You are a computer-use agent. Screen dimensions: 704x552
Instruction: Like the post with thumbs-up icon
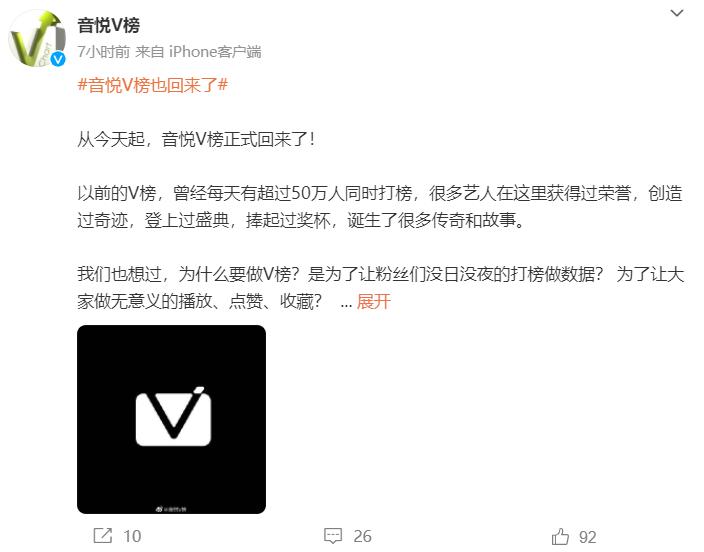click(x=560, y=536)
